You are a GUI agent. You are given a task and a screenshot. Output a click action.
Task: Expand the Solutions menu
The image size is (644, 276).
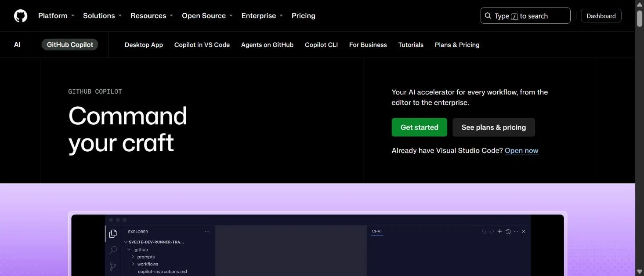[102, 16]
